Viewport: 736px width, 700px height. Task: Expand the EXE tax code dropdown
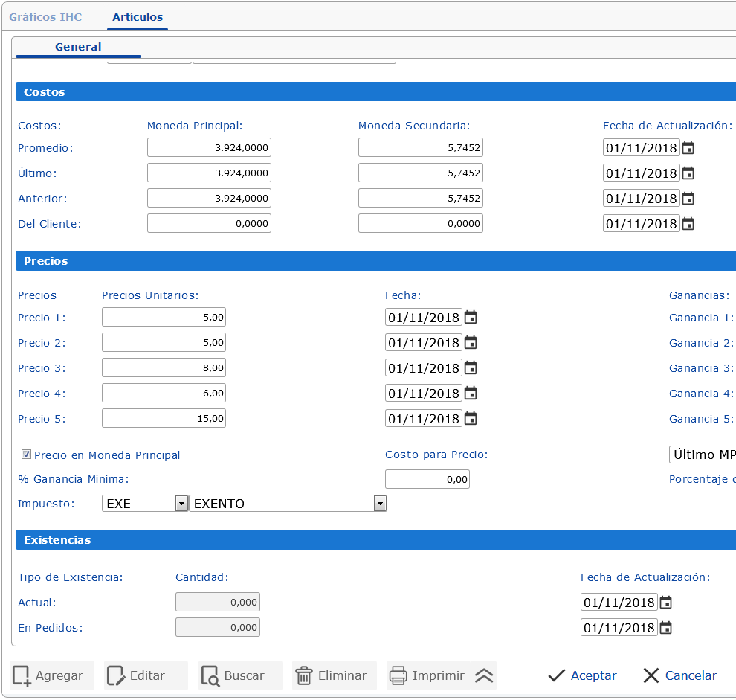(181, 504)
